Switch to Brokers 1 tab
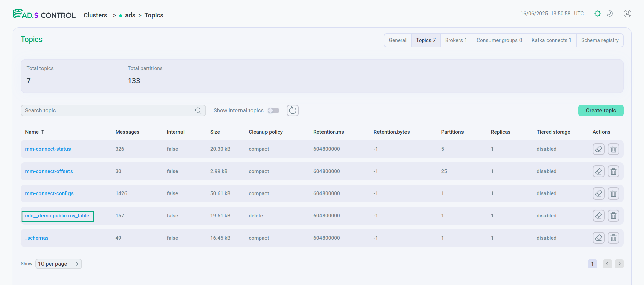The height and width of the screenshot is (285, 644). click(456, 40)
